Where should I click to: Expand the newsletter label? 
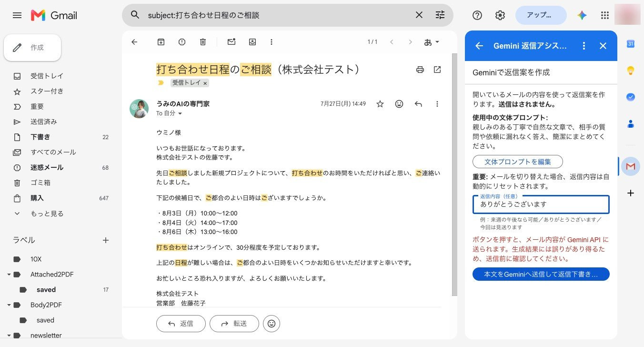pyautogui.click(x=9, y=336)
